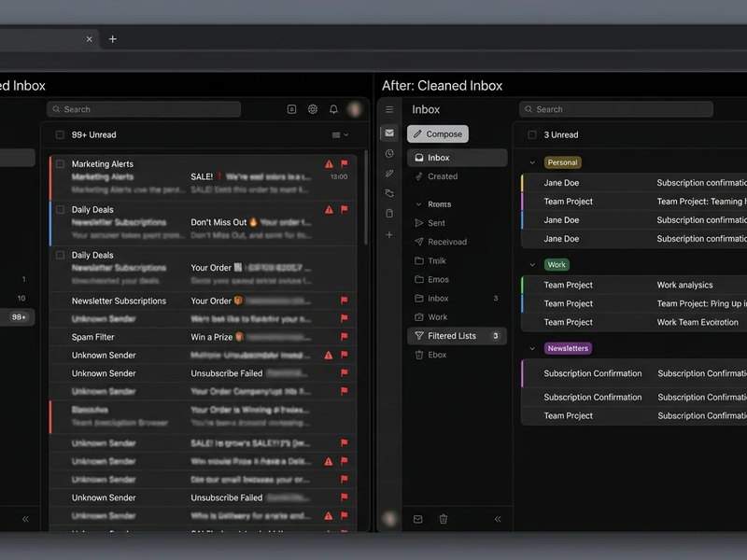The image size is (747, 560).
Task: Click warning triangle on first Daily Deals email
Action: [329, 210]
